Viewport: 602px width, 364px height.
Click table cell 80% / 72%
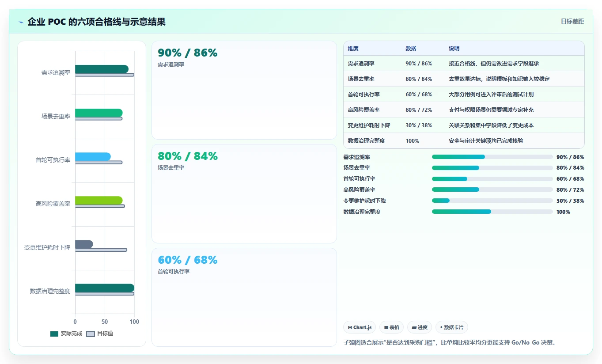point(419,110)
